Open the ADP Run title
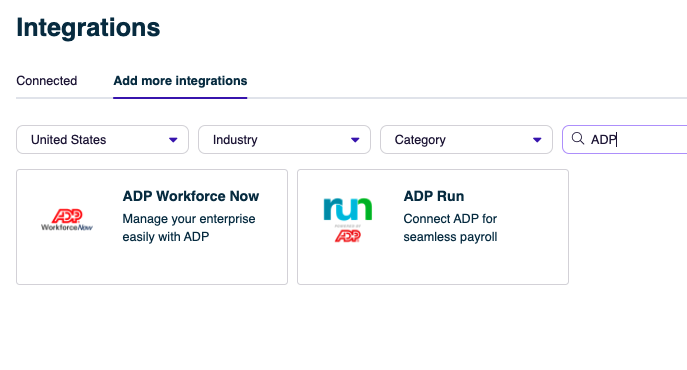 coord(434,196)
